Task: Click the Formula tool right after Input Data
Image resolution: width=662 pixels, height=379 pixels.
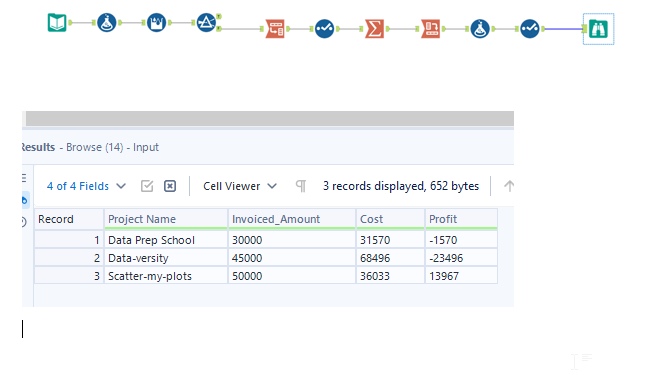Action: pos(106,22)
